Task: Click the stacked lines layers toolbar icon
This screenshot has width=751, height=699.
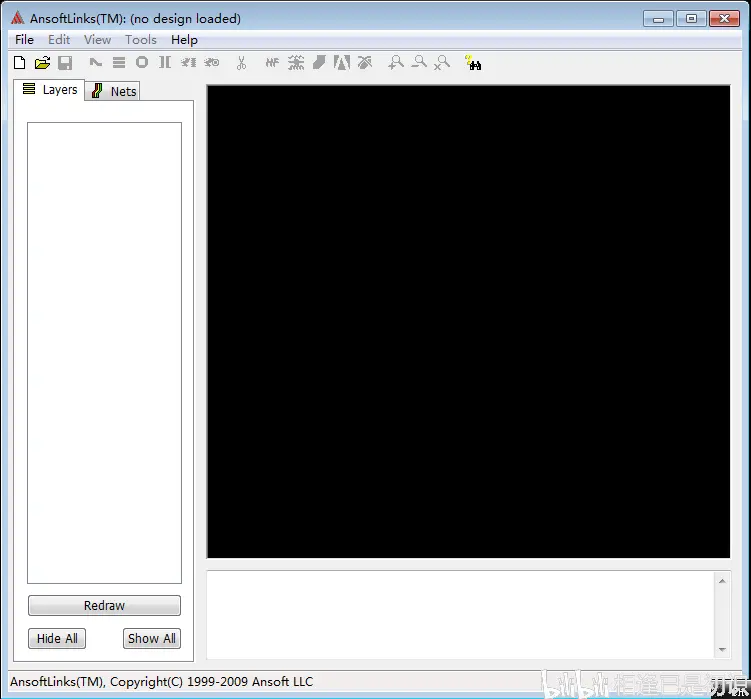Action: [119, 63]
